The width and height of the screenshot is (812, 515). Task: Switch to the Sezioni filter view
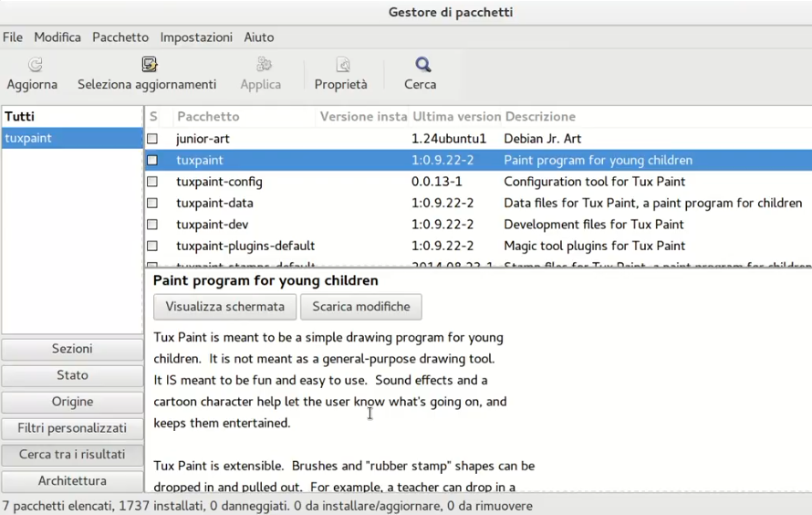pos(72,349)
